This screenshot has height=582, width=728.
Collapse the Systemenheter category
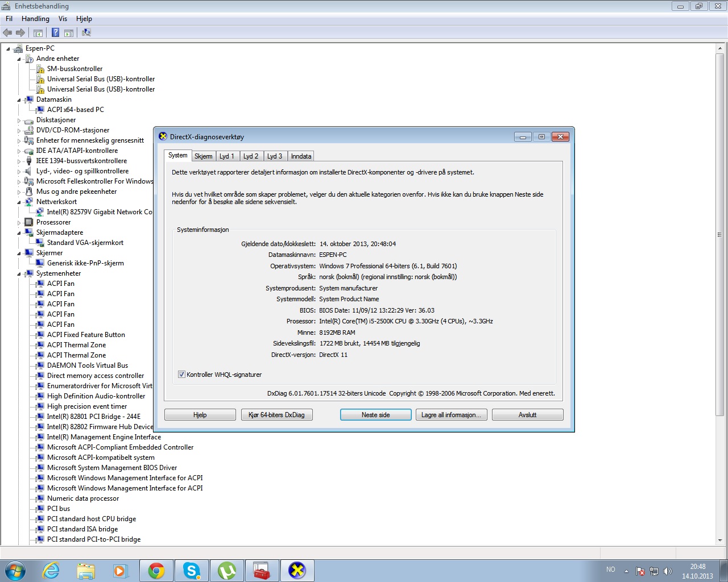click(19, 273)
